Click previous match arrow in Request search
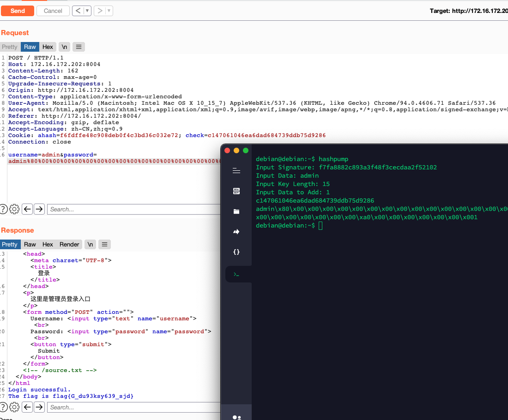This screenshot has height=420, width=508. click(x=28, y=209)
